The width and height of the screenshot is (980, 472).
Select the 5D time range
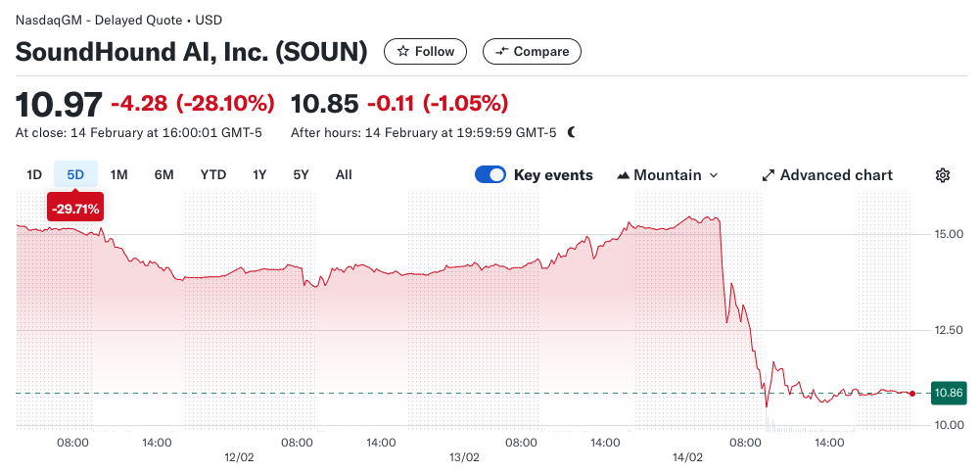75,175
